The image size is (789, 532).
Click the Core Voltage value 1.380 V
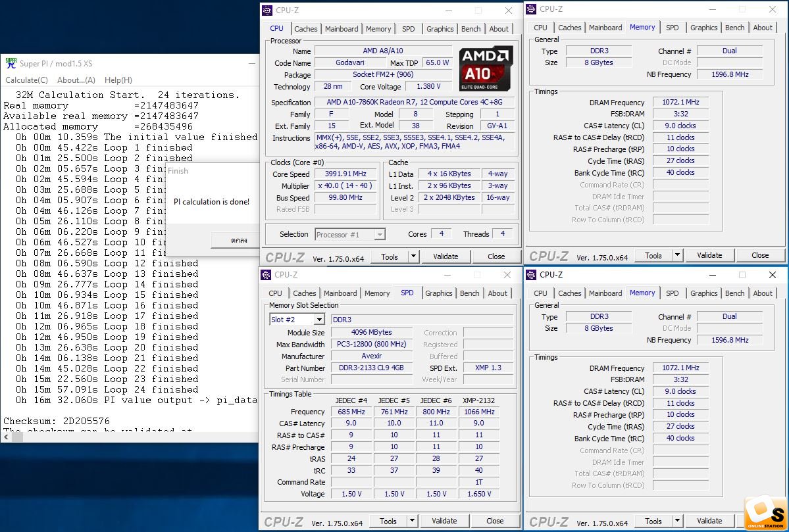[428, 87]
